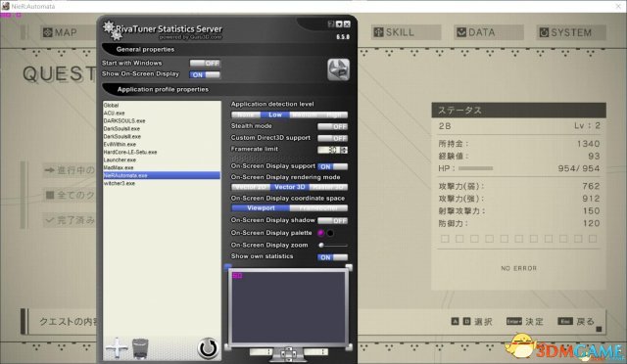
Task: Enable Custom Direct3D support switch
Action: pyautogui.click(x=333, y=138)
